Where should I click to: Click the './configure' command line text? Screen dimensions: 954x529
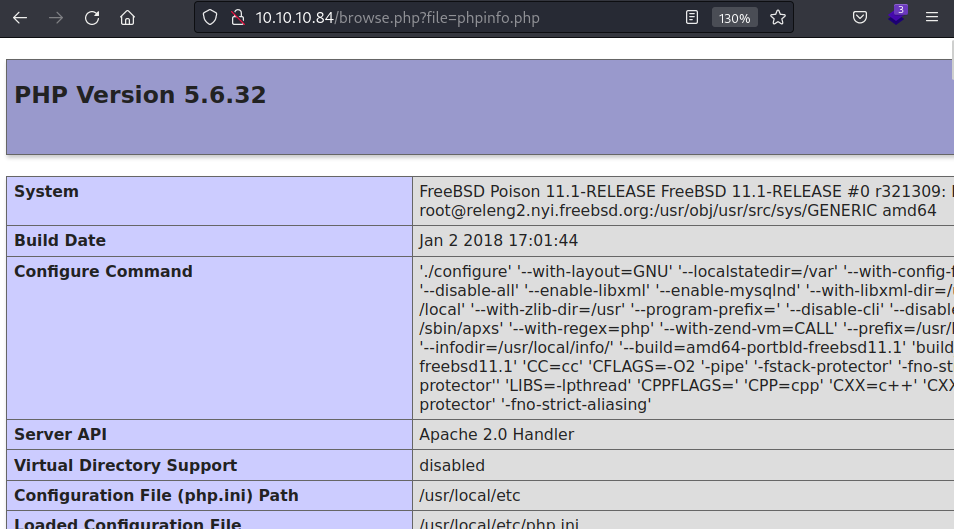coord(686,272)
